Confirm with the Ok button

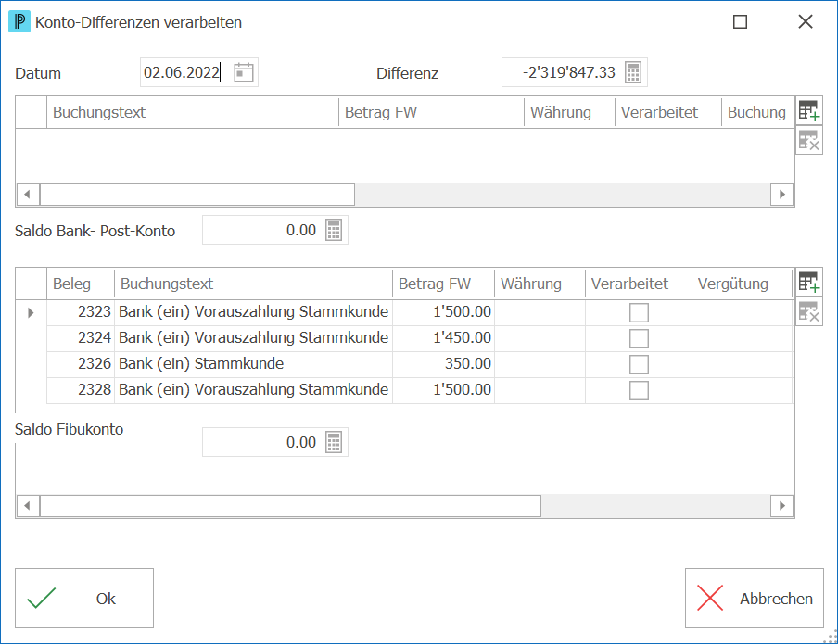(x=84, y=598)
